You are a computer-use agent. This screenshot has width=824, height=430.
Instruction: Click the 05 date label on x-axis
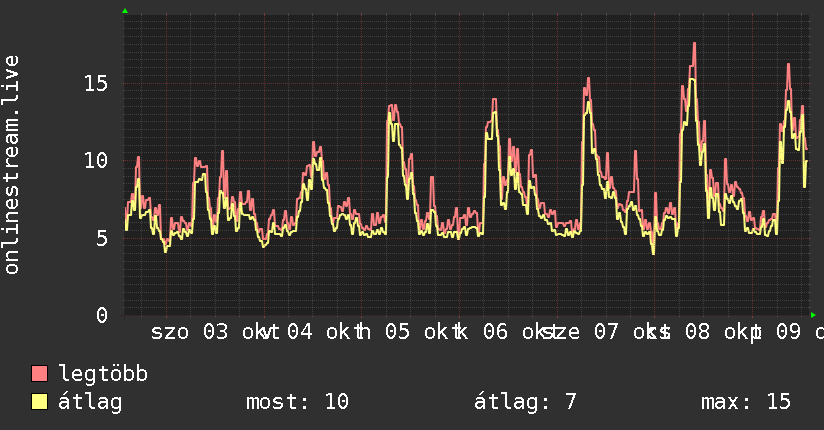tap(397, 332)
